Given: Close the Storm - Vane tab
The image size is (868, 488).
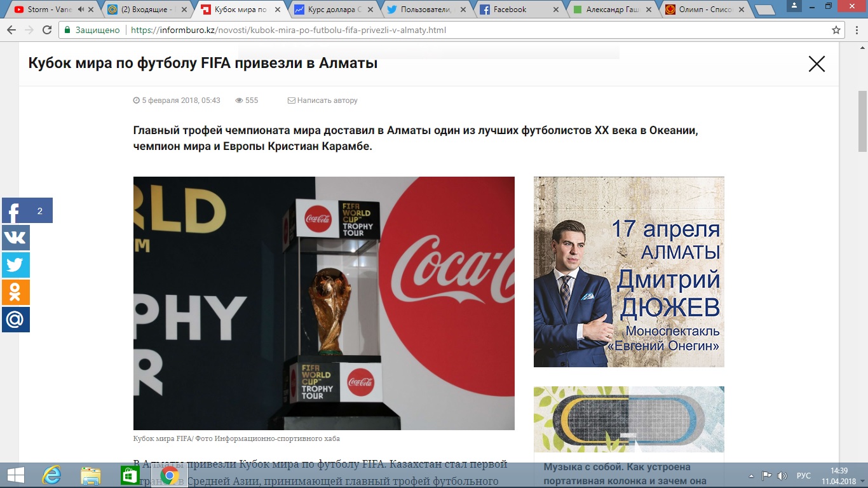Looking at the screenshot, I should pos(92,10).
